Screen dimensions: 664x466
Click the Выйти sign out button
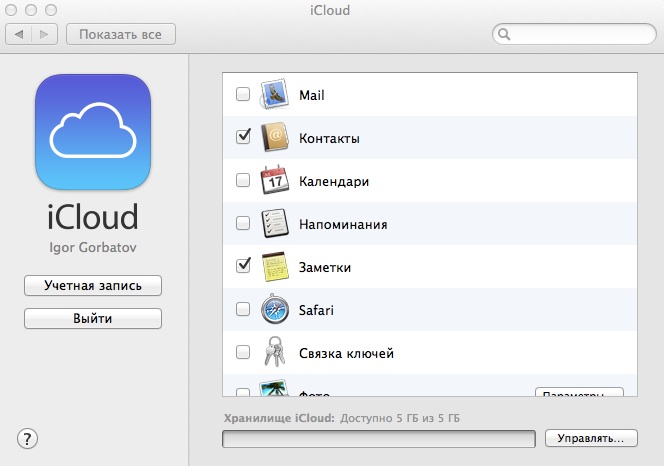click(93, 318)
